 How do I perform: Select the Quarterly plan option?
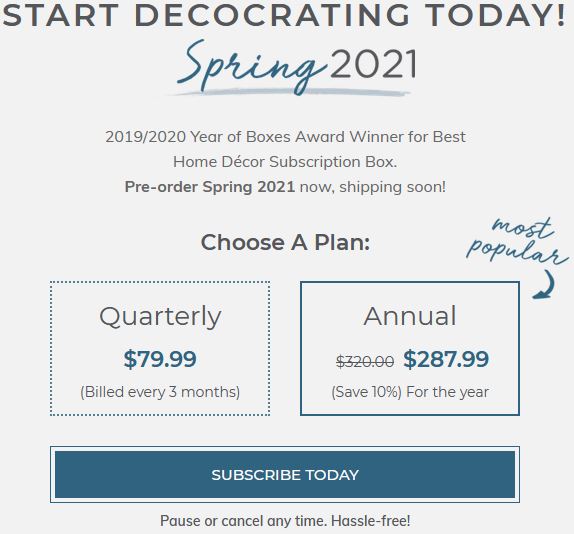click(160, 348)
